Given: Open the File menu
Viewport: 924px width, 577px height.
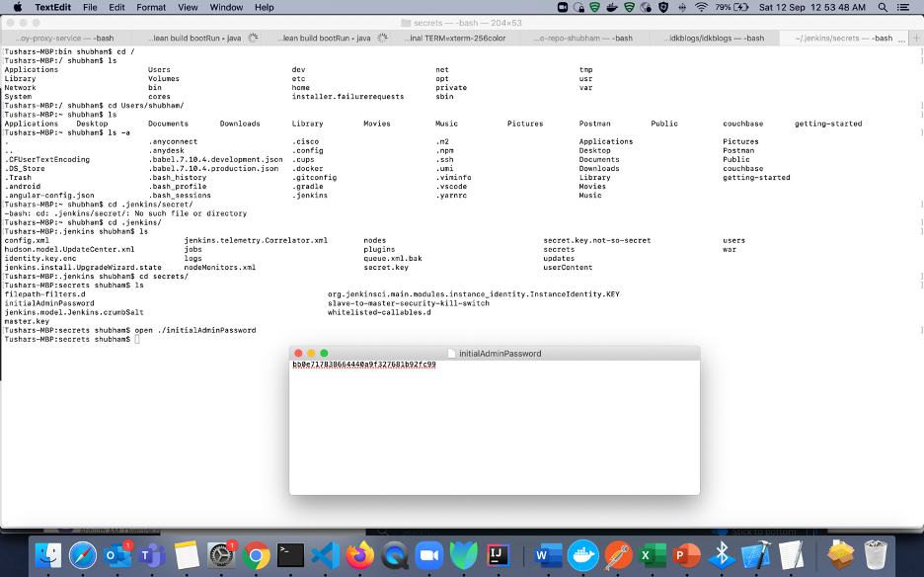Looking at the screenshot, I should click(x=90, y=7).
